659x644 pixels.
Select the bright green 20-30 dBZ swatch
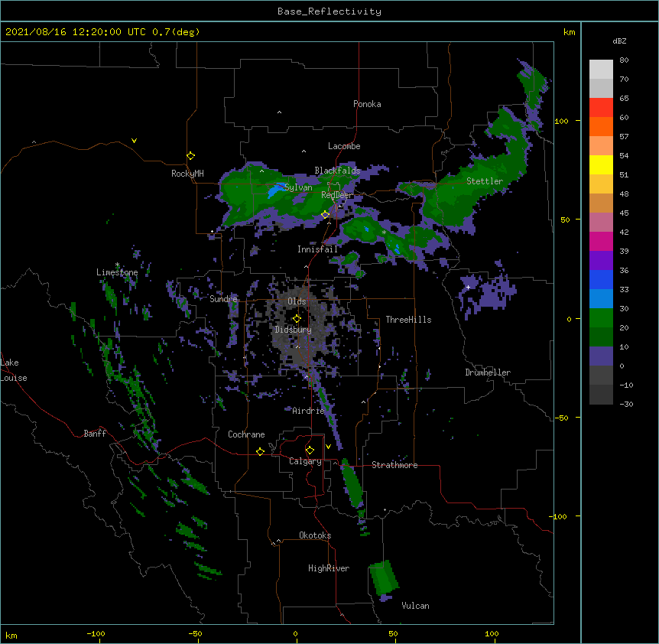[x=601, y=318]
